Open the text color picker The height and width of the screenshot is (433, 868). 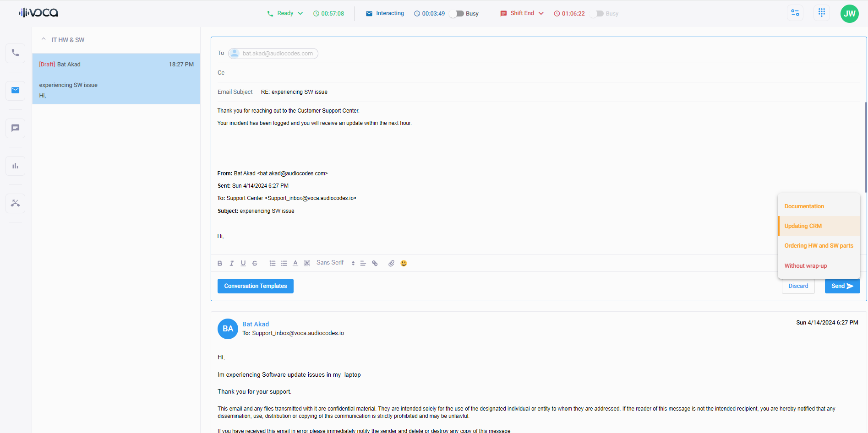295,263
